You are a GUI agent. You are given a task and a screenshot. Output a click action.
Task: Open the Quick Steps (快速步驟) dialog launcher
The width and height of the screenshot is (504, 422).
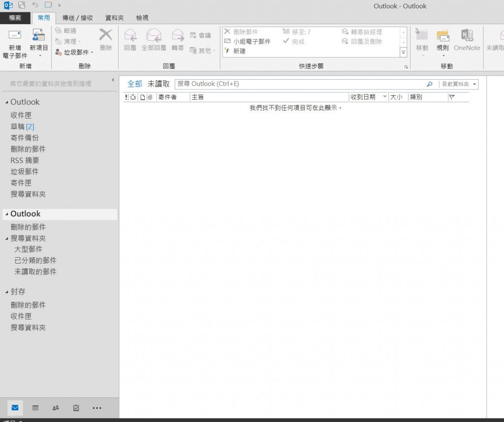pyautogui.click(x=406, y=67)
